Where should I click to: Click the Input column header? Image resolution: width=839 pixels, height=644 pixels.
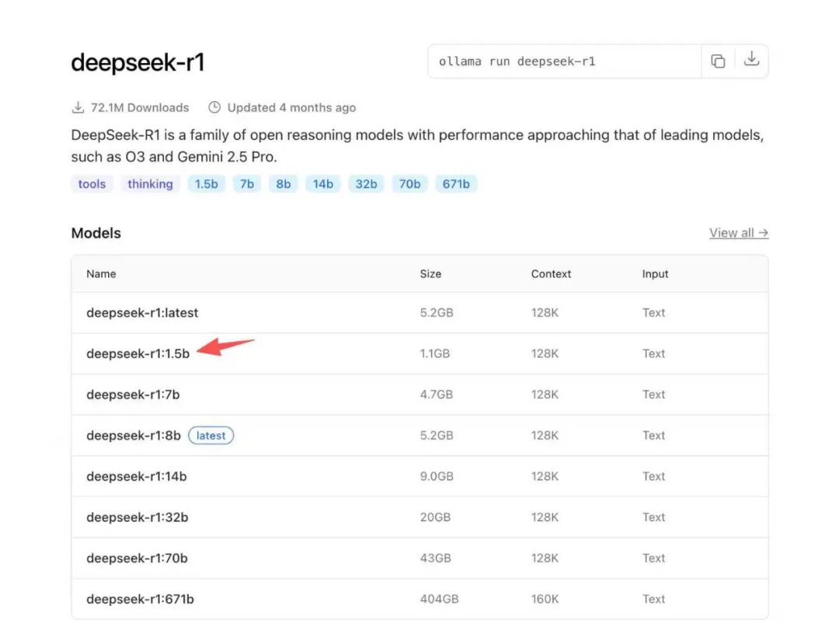click(x=655, y=274)
